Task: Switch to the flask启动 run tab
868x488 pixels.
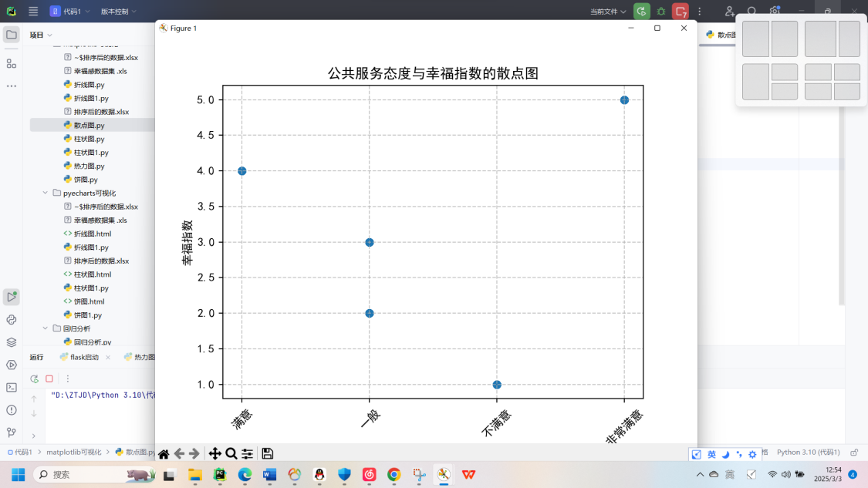Action: click(x=79, y=358)
